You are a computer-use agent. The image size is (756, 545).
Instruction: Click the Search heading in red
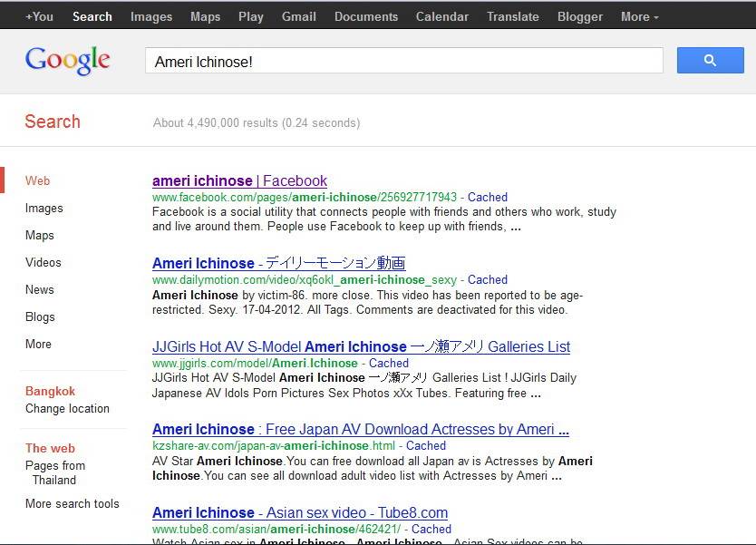point(53,122)
